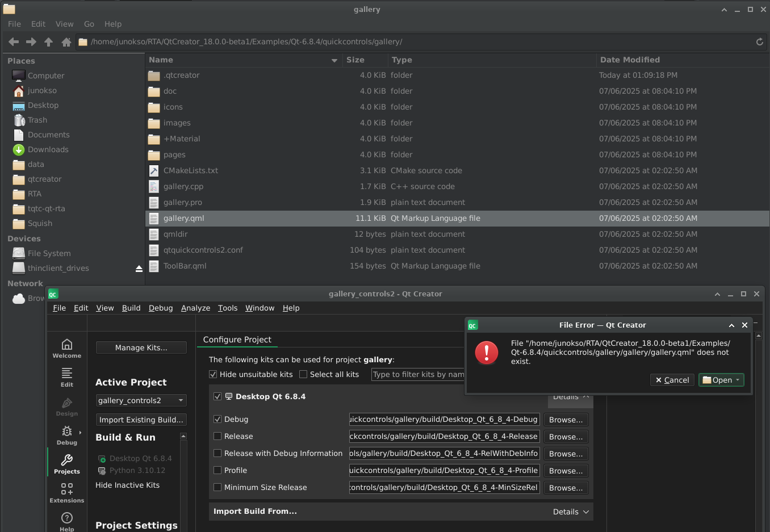Enable Minimum Size Release checkbox

point(217,487)
